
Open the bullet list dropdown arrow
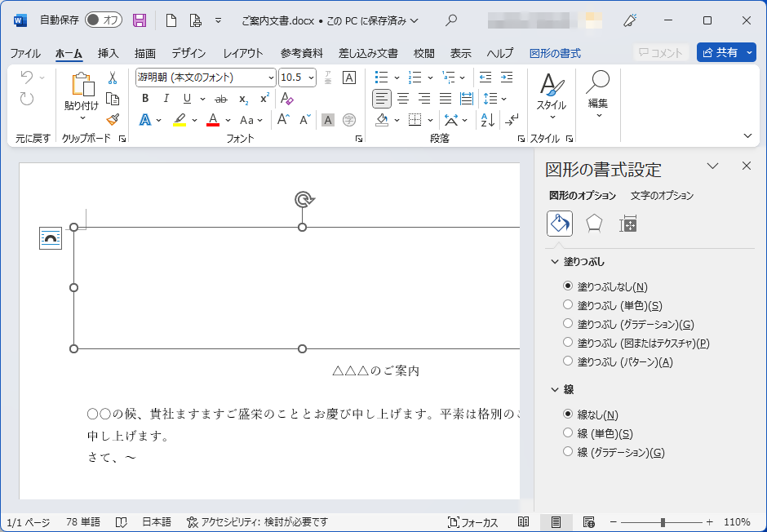click(397, 77)
